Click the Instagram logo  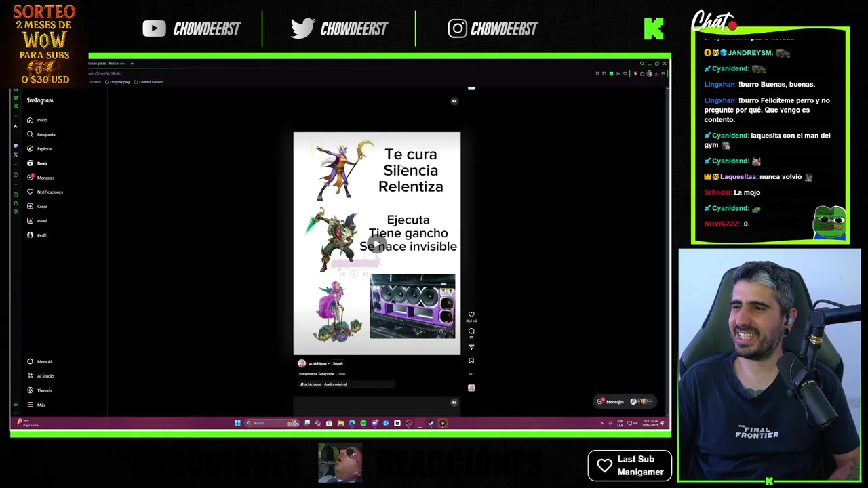(x=40, y=100)
